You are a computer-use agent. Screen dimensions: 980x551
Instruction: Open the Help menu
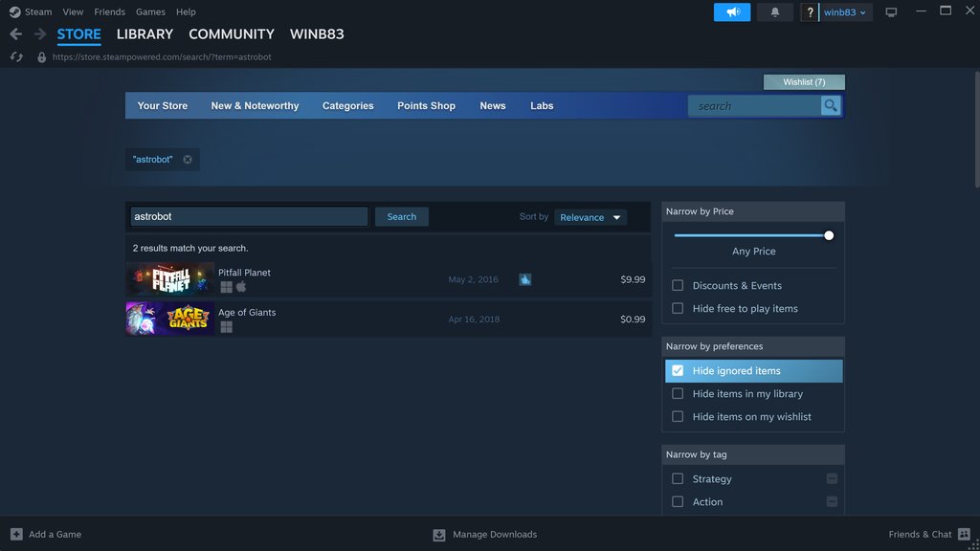[186, 11]
